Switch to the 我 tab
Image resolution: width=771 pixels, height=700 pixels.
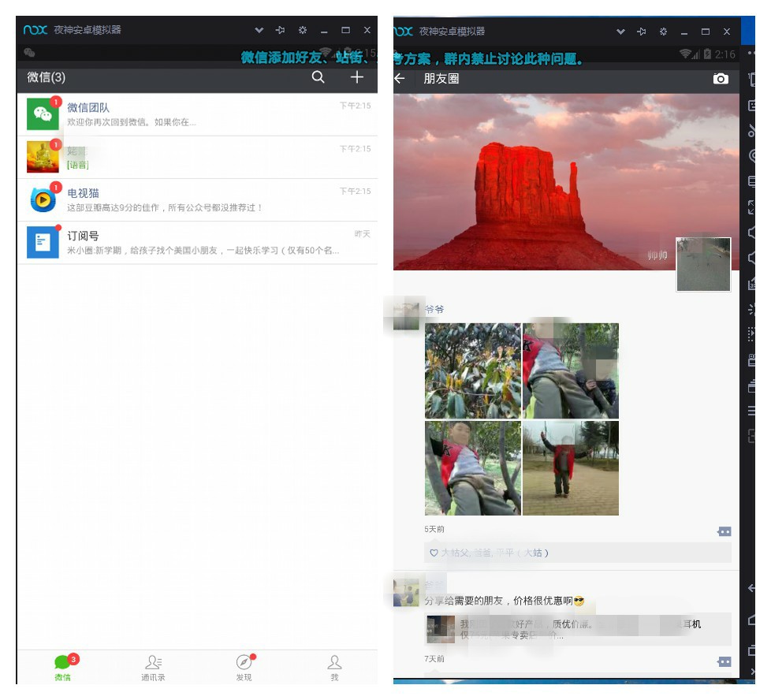click(x=334, y=667)
